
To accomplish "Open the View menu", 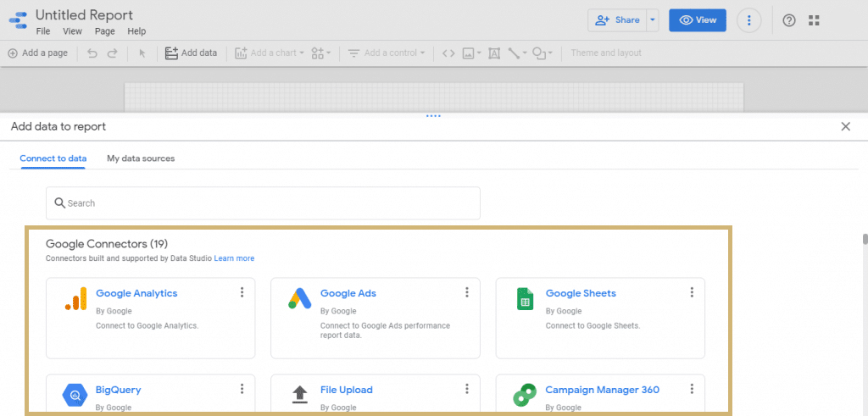I will (73, 31).
